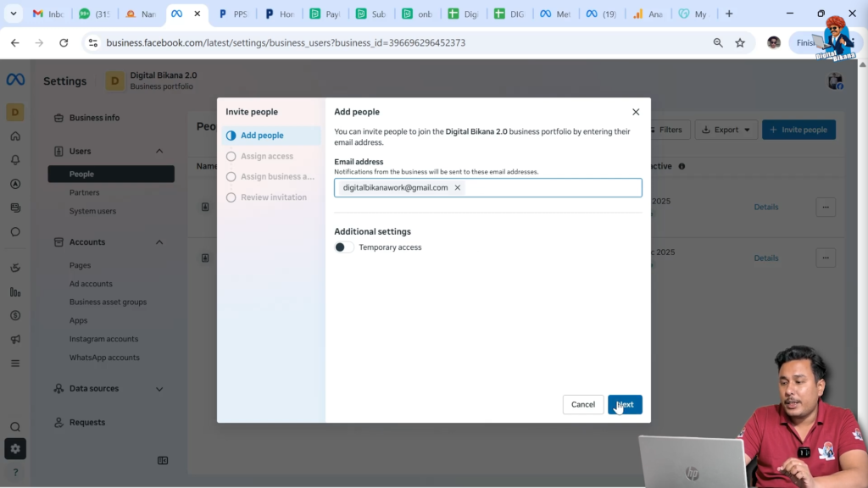Image resolution: width=868 pixels, height=488 pixels.
Task: Click the Next button
Action: [625, 404]
